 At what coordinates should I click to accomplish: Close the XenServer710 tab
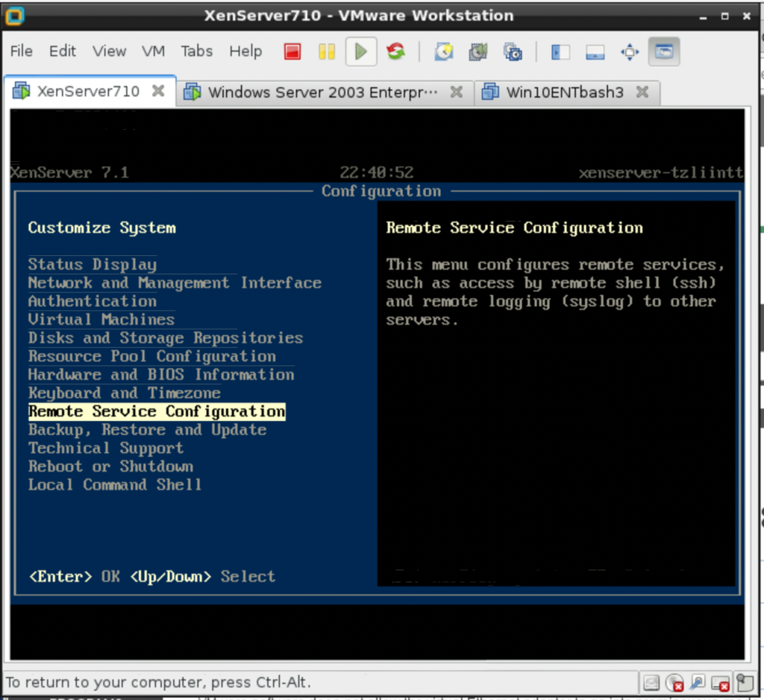coord(158,90)
